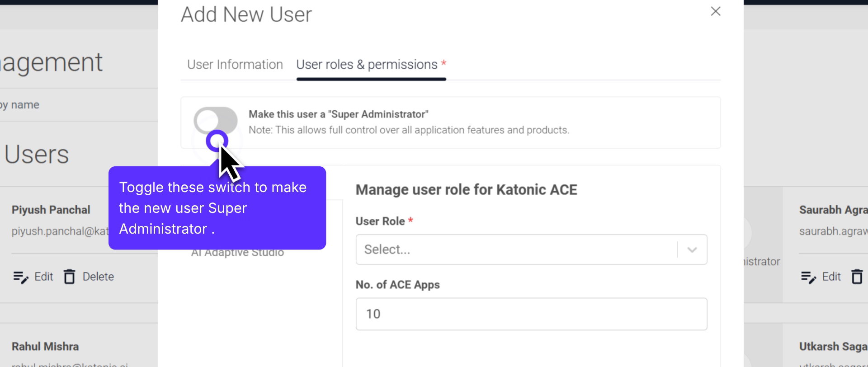The width and height of the screenshot is (868, 367).
Task: Click the Edit label on Saurabh's card
Action: 831,277
